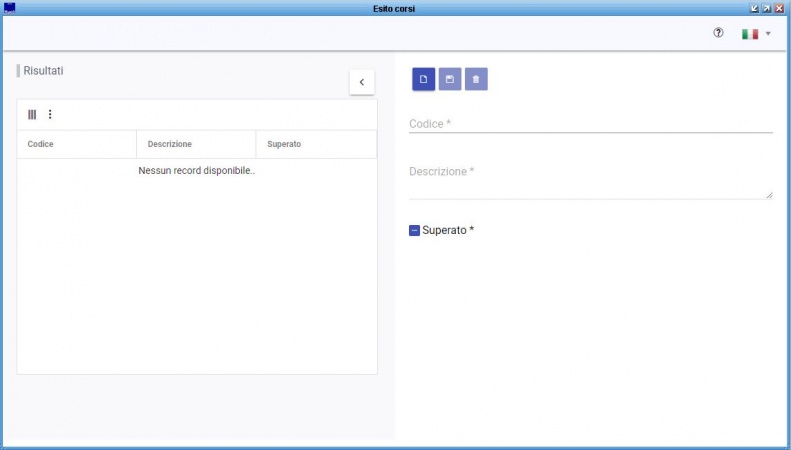Click the save floppy disk icon
Viewport: 791px width, 450px height.
(x=450, y=79)
